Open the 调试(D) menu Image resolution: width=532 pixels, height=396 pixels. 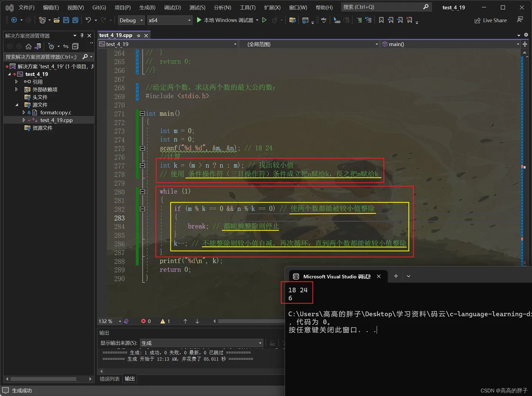(173, 7)
